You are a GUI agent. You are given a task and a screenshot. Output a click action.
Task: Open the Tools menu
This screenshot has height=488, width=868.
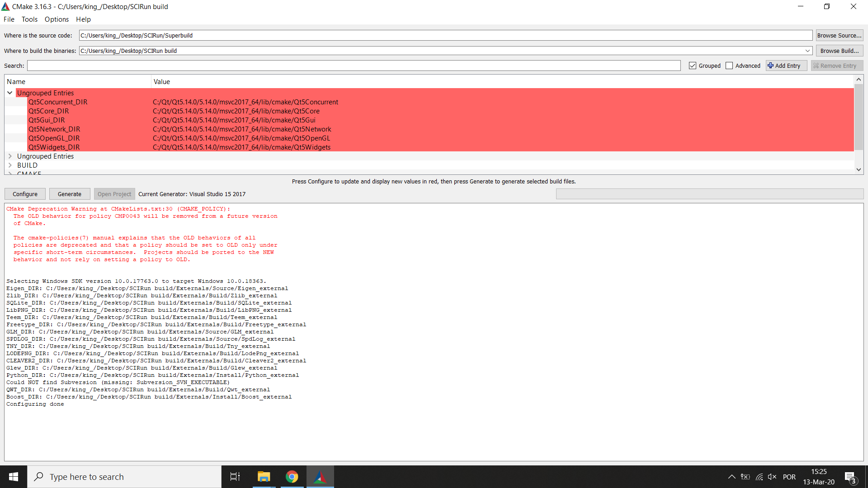29,19
